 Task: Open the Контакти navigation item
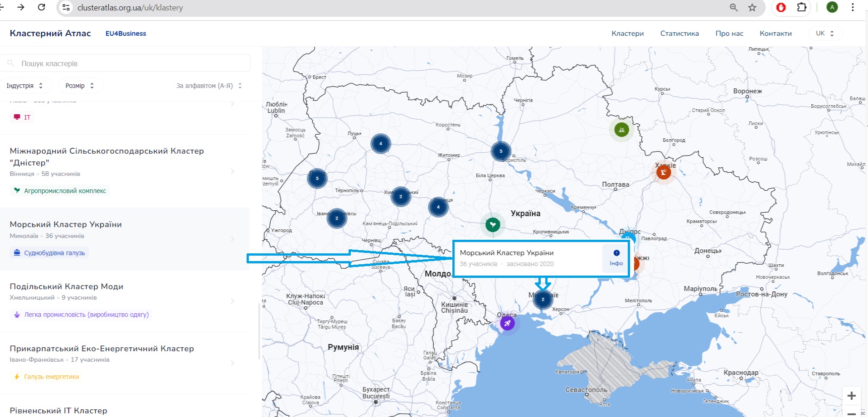(x=776, y=33)
